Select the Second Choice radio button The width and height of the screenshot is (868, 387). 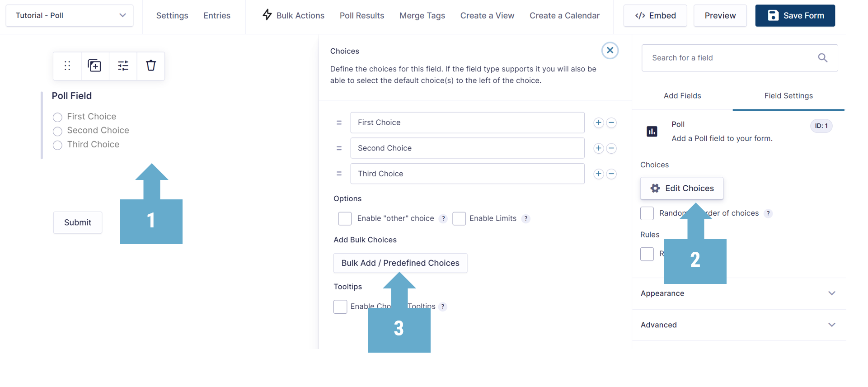57,132
